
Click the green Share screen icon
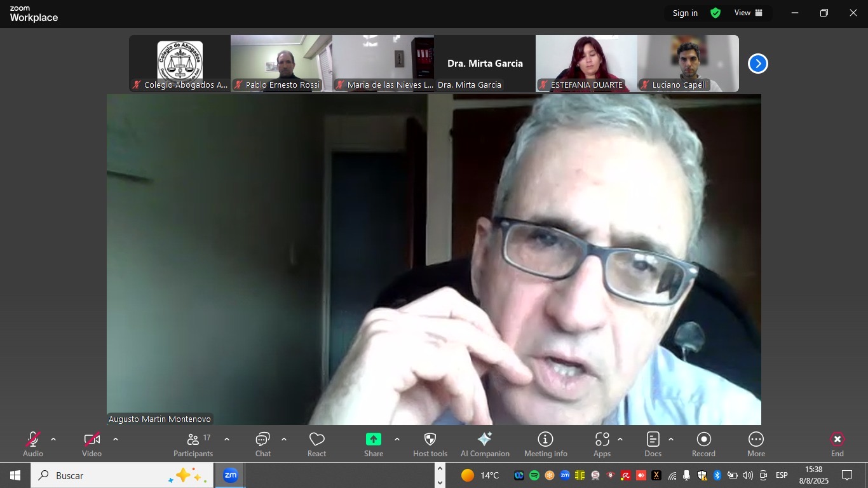pos(374,440)
